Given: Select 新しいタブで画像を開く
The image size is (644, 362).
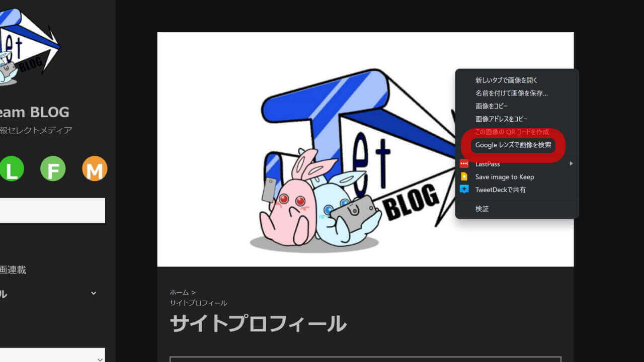Looking at the screenshot, I should (506, 80).
